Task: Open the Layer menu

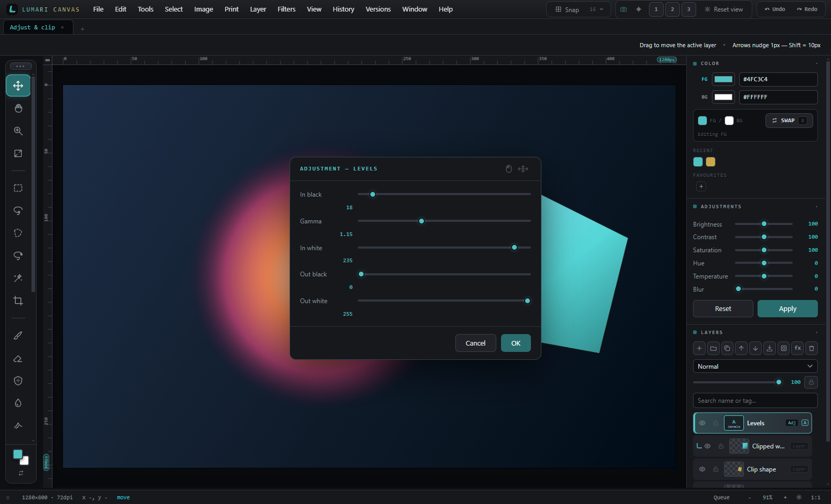Action: pyautogui.click(x=258, y=9)
